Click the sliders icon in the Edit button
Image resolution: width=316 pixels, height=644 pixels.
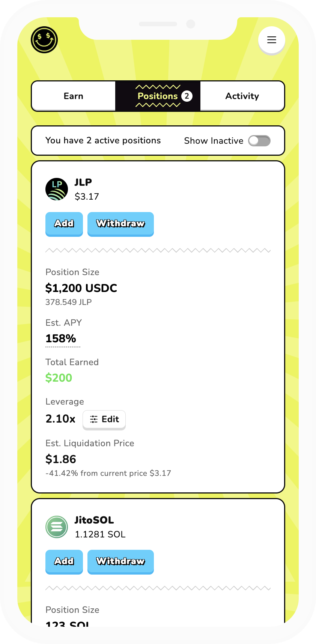(x=94, y=419)
